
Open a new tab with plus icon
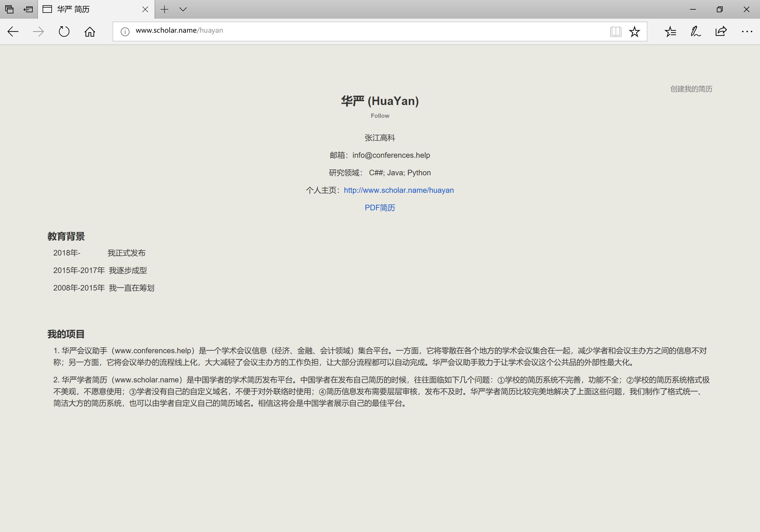tap(164, 9)
